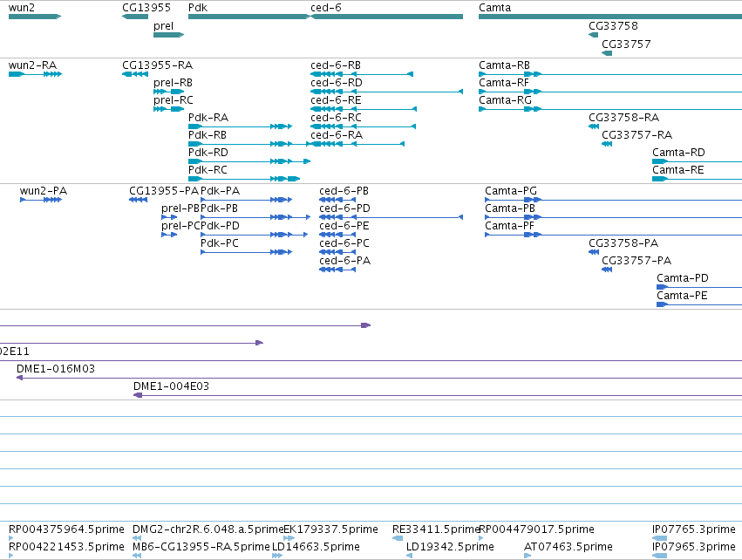Click the RP004375964.5prime EST marker
Image resolution: width=742 pixels, height=560 pixels.
10,538
